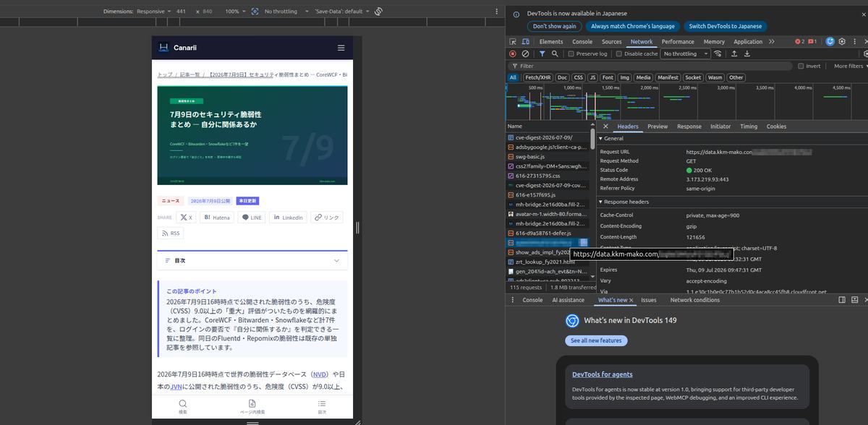Select the Fetch/XHR filter chip
Screen dimensions: 868x425
click(x=537, y=77)
